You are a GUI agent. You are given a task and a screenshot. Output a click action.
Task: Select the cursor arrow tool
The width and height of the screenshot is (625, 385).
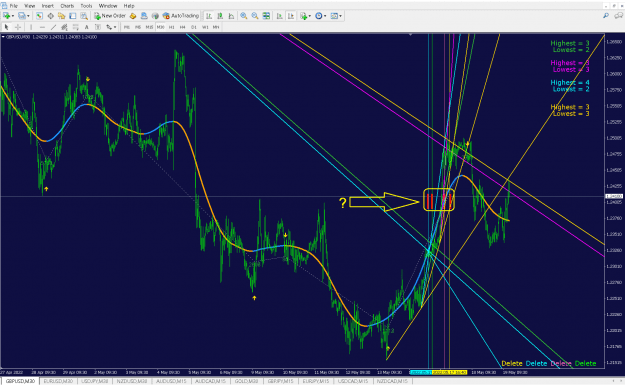(x=6, y=27)
